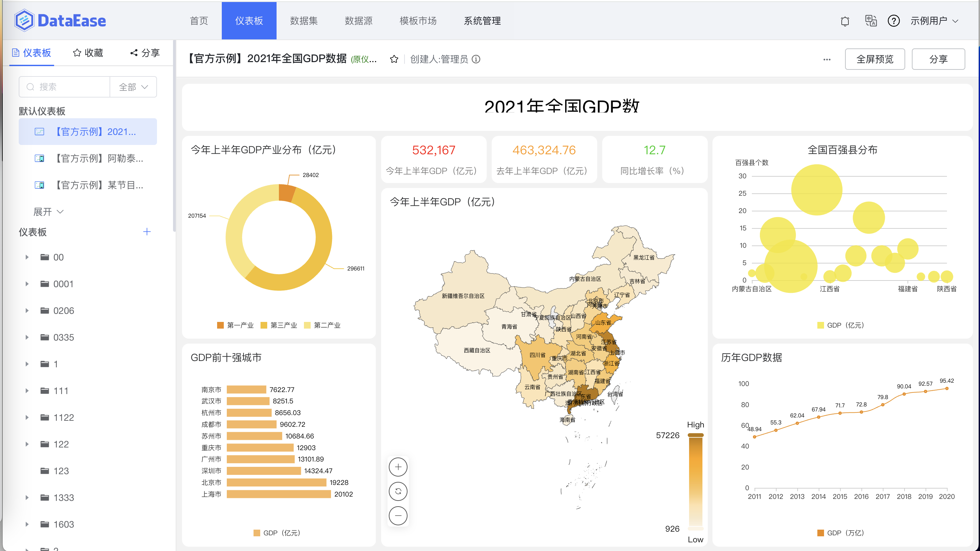Viewport: 980px width, 551px height.
Task: Open 模板市场 in top navigation
Action: click(x=418, y=21)
